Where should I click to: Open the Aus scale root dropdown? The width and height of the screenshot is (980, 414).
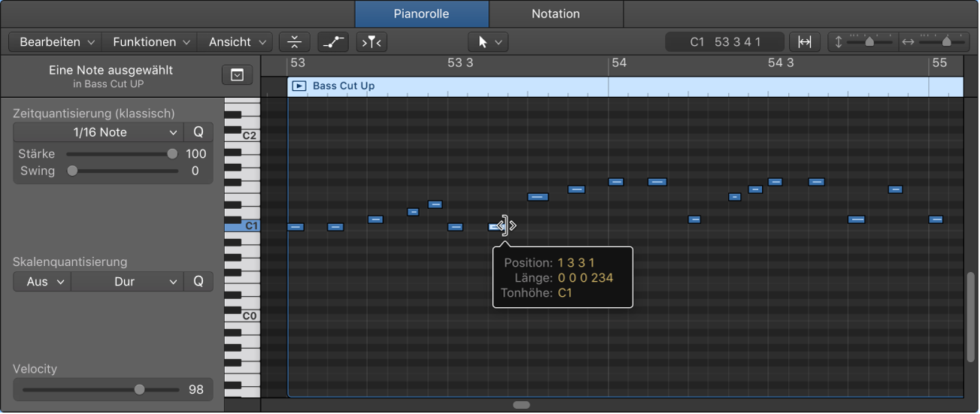click(x=42, y=282)
